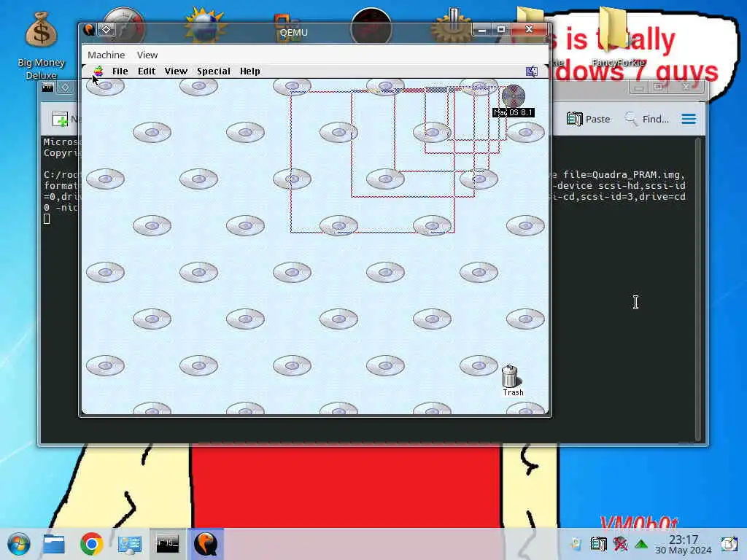
Task: Launch Chrome from the taskbar
Action: 91,544
